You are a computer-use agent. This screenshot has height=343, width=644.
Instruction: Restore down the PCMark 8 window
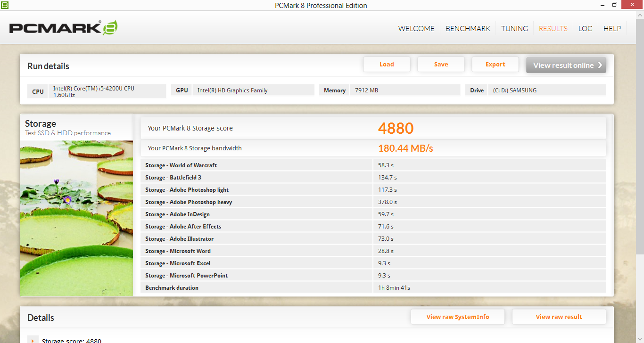615,5
